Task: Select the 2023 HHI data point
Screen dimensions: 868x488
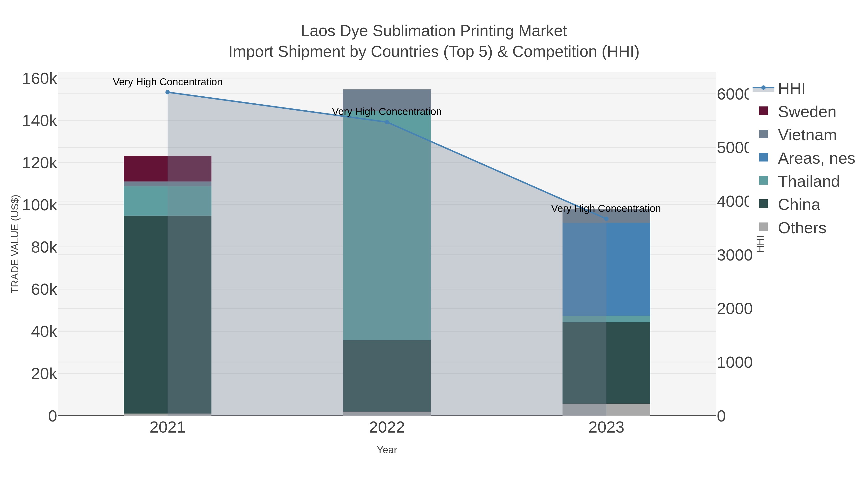Action: [606, 219]
